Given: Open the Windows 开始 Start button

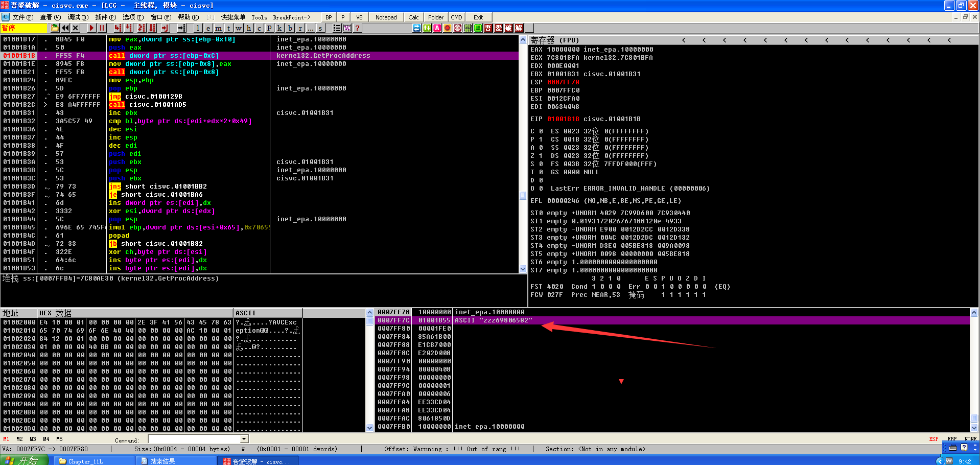Looking at the screenshot, I should 24,460.
